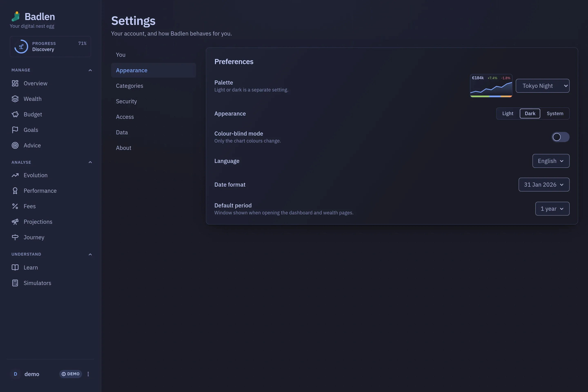Image resolution: width=588 pixels, height=392 pixels.
Task: Select Dark appearance option
Action: click(530, 114)
